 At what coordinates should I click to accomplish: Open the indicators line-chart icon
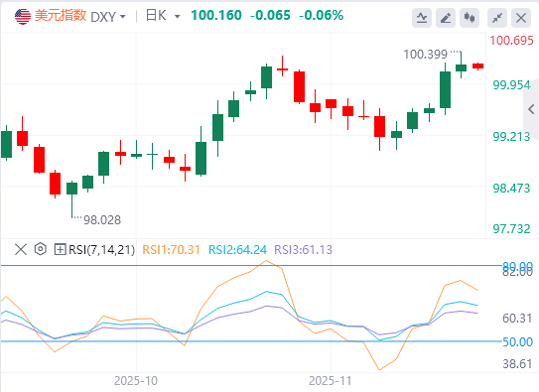(x=422, y=18)
